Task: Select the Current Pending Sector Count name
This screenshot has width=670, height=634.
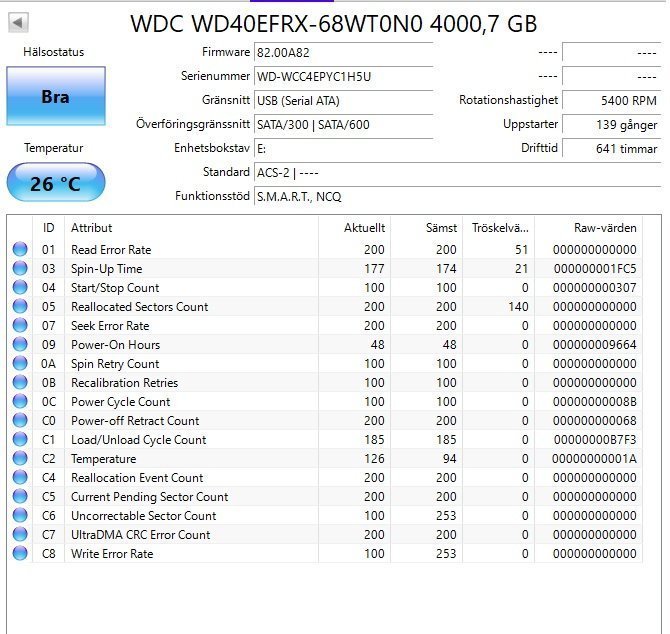Action: pyautogui.click(x=150, y=496)
